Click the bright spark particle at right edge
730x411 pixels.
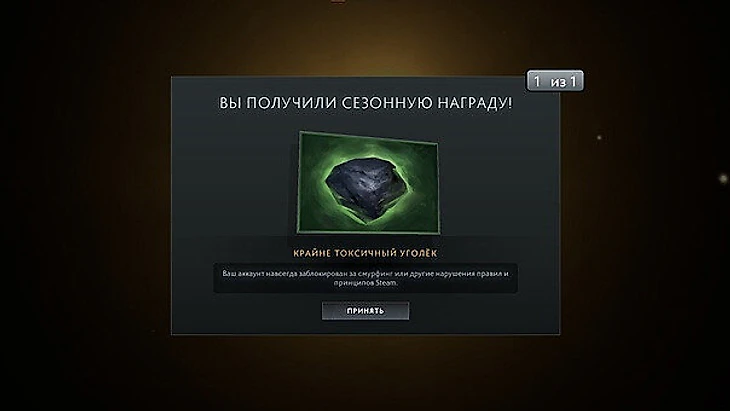point(723,178)
